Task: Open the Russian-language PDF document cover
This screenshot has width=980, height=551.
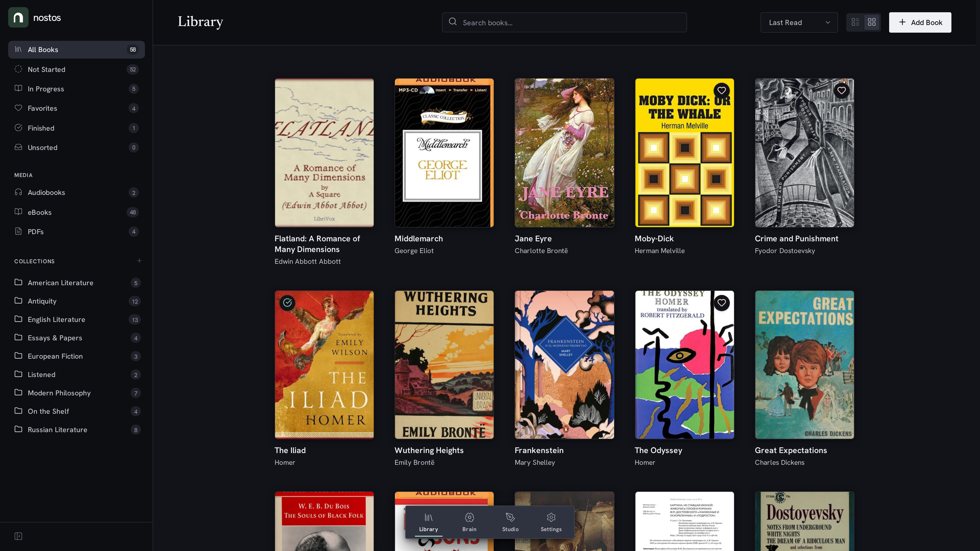Action: [684, 521]
